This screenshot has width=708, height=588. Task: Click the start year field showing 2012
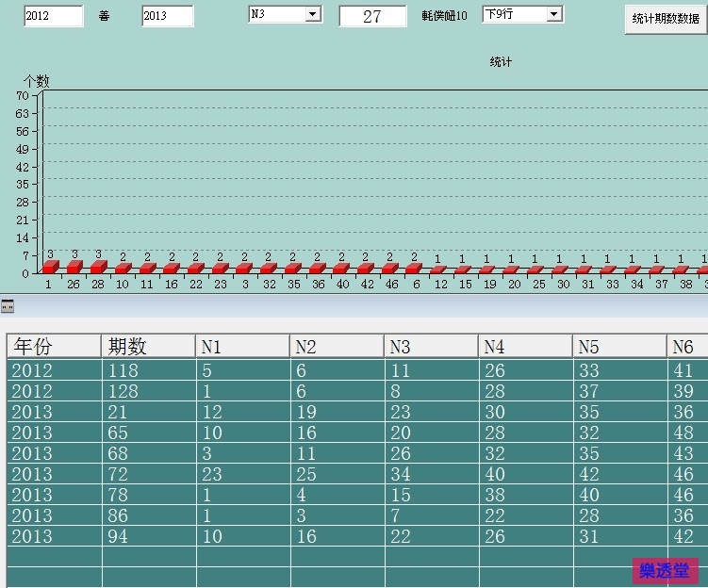[x=52, y=16]
